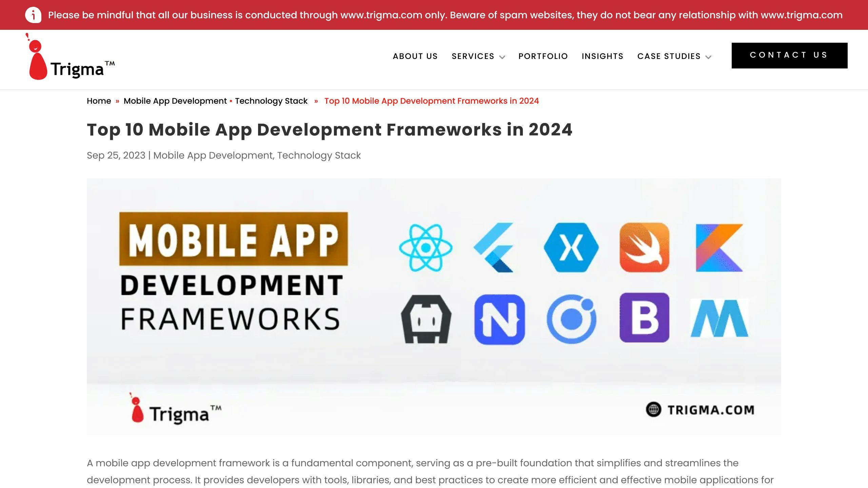Switch to the Portfolio section
This screenshot has width=868, height=488.
(543, 56)
